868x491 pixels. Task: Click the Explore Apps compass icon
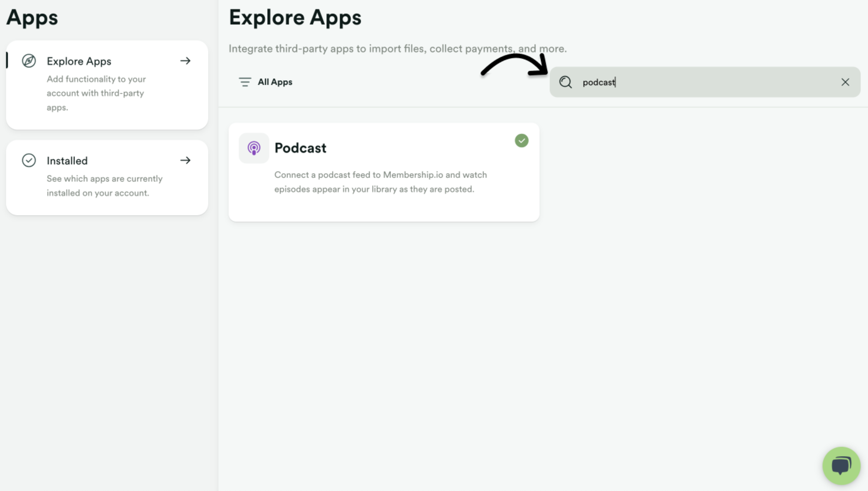pos(29,61)
